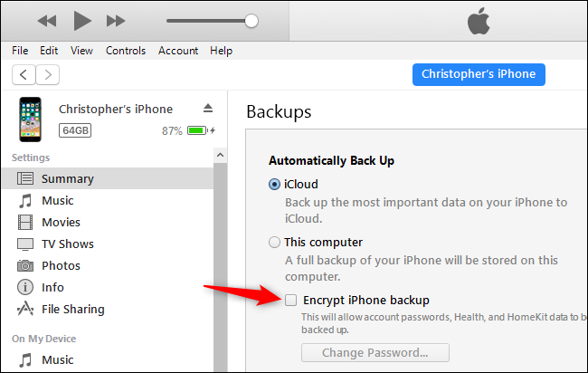Click the fast forward next button
The height and width of the screenshot is (373, 588).
[x=116, y=20]
